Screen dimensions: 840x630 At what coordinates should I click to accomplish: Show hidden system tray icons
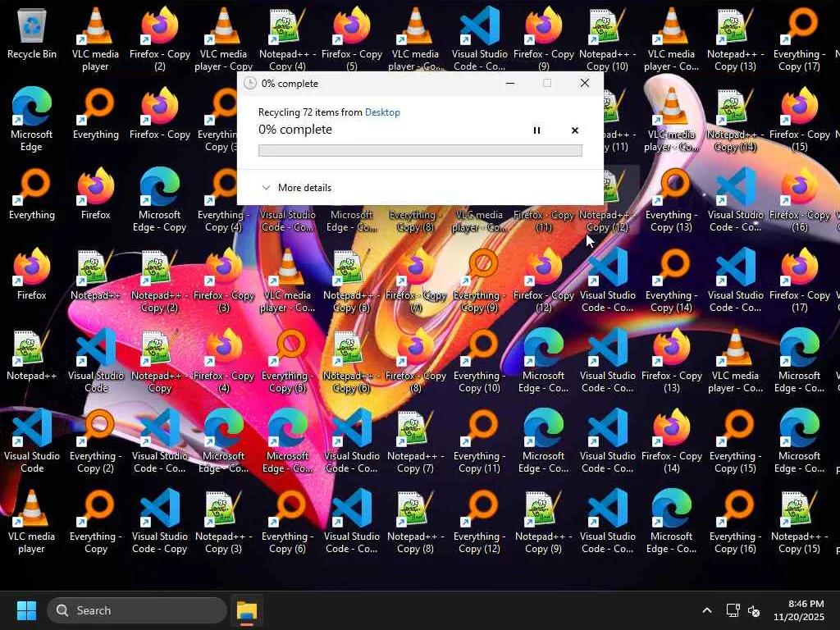[x=707, y=610]
